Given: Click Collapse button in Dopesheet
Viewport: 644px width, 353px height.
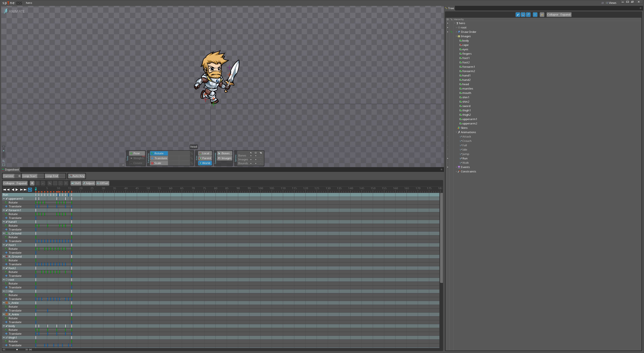Looking at the screenshot, I should click(9, 183).
